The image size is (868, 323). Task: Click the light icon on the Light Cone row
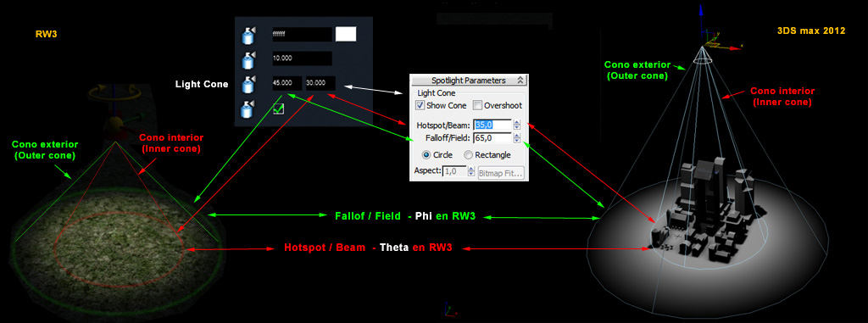[248, 84]
